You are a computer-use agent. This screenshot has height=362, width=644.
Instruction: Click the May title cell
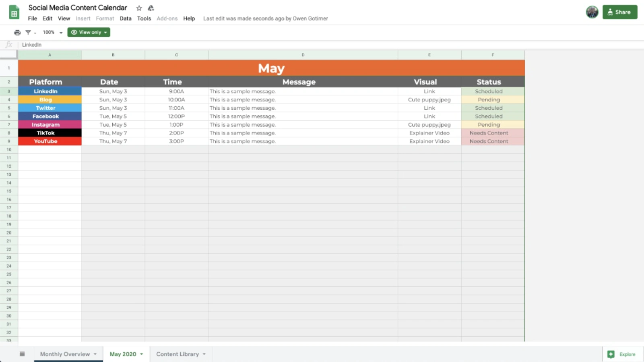point(271,68)
